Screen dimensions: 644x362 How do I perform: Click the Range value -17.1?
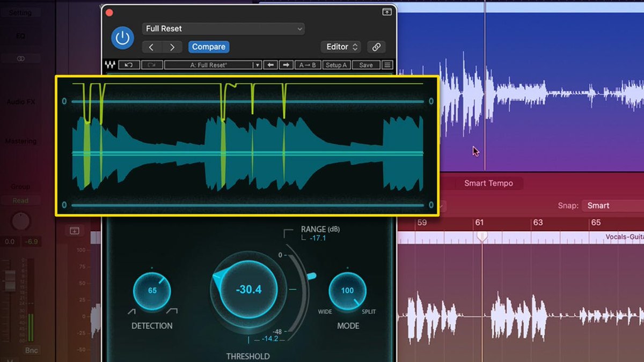(318, 238)
